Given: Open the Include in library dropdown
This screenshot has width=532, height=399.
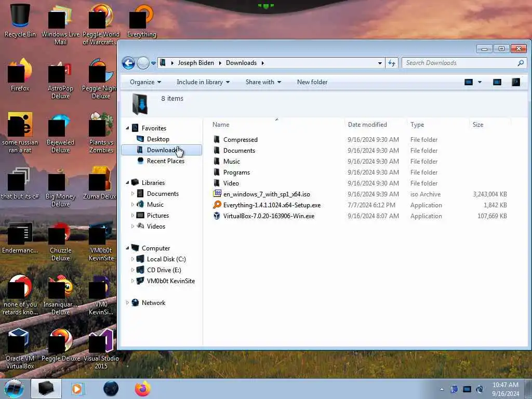Looking at the screenshot, I should point(203,82).
